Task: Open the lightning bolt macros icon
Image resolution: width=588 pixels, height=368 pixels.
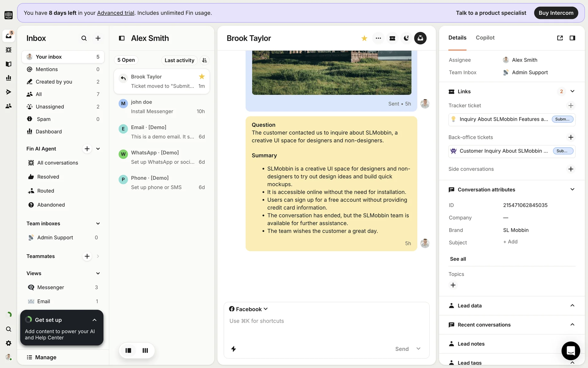Action: pos(233,349)
